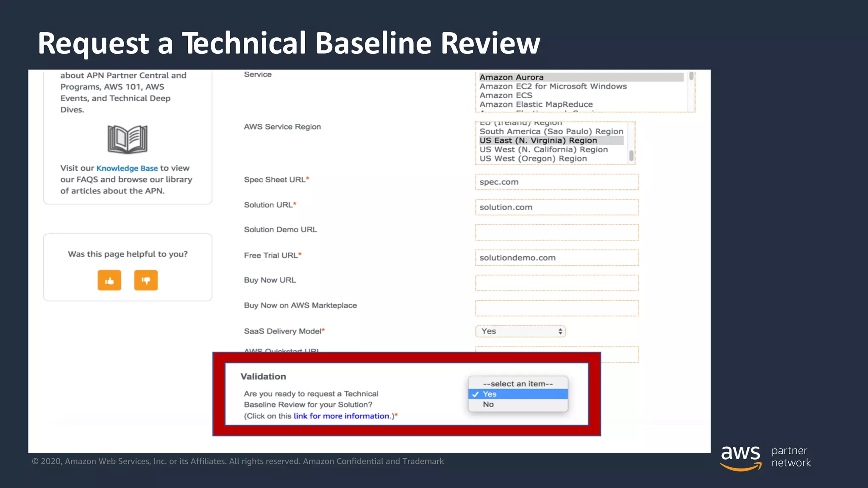This screenshot has height=488, width=868.
Task: Select Amazon Aurora in Service list
Action: [581, 77]
